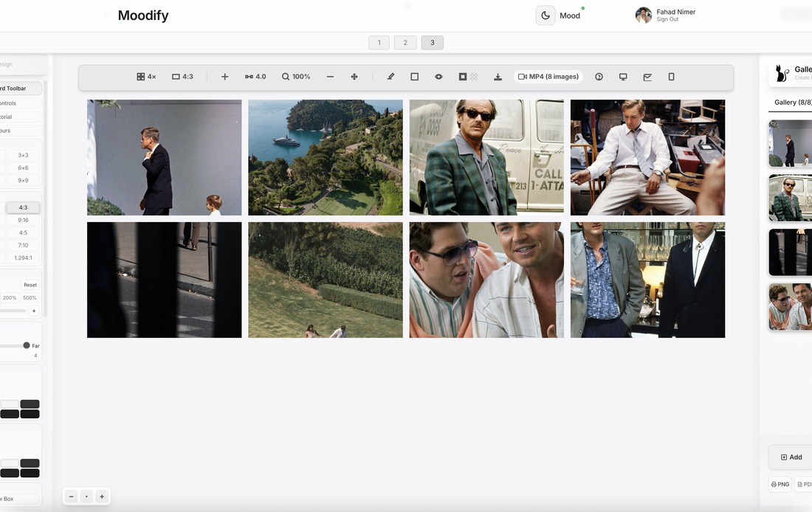
Task: Open Fahad Nimer's profile avatar
Action: tap(643, 15)
